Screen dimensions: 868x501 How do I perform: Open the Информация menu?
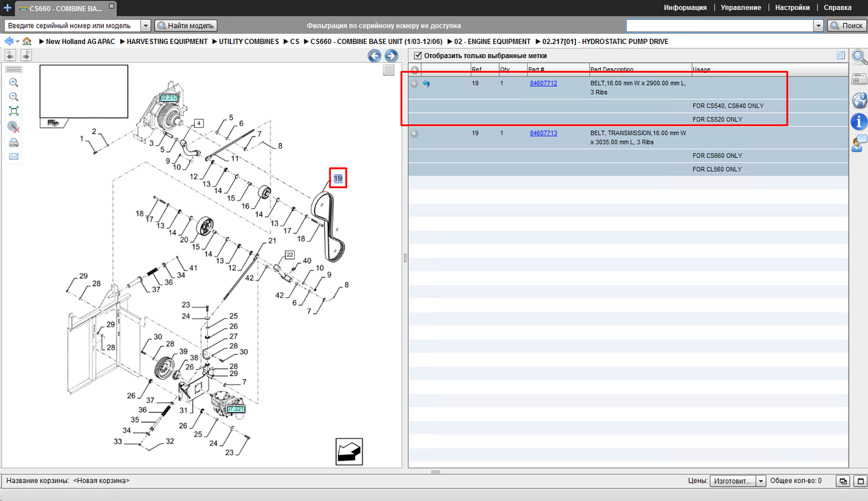(x=685, y=8)
